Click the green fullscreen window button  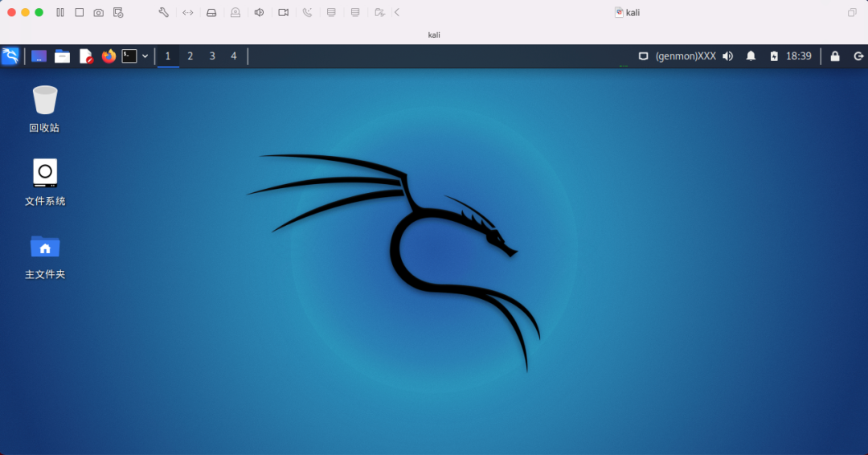39,12
